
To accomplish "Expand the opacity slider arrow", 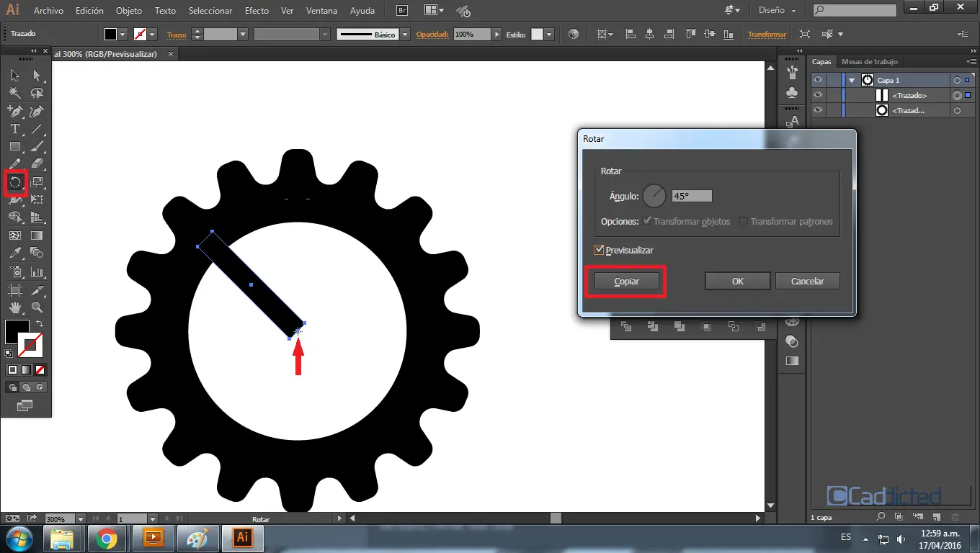I will 496,34.
